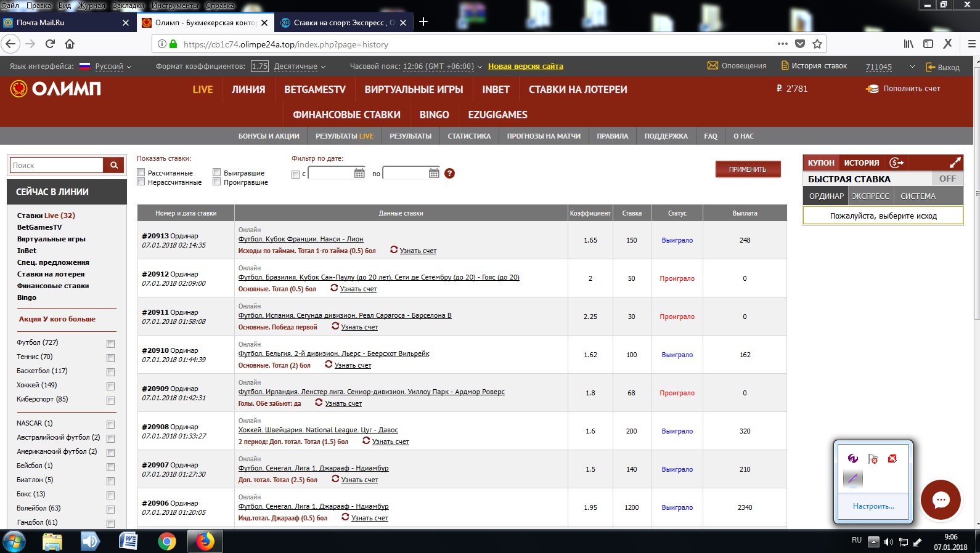Click the search magnifier button
The image size is (980, 553).
click(x=114, y=165)
